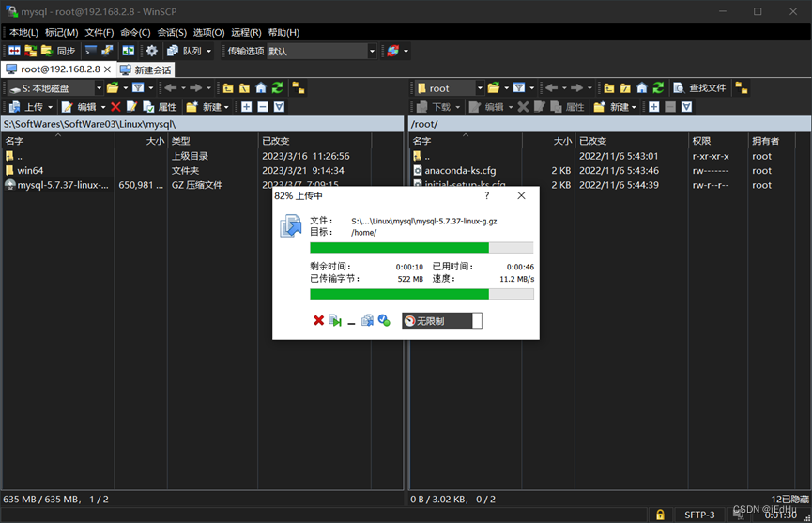Open preferences gear icon
Viewport: 812px width, 523px height.
coord(152,51)
